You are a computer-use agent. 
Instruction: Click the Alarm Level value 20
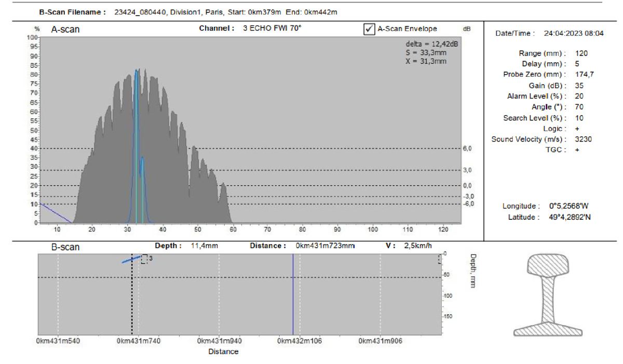579,96
